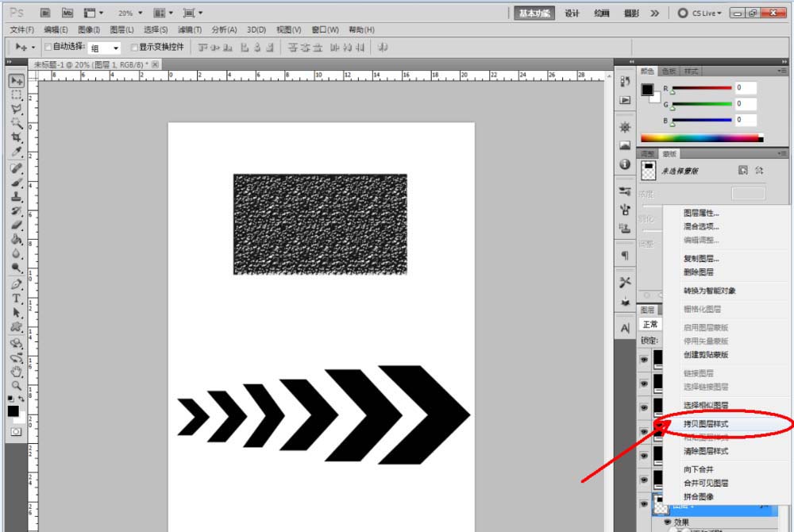Screen dimensions: 794x532
Task: Select the Crop tool
Action: click(x=16, y=137)
